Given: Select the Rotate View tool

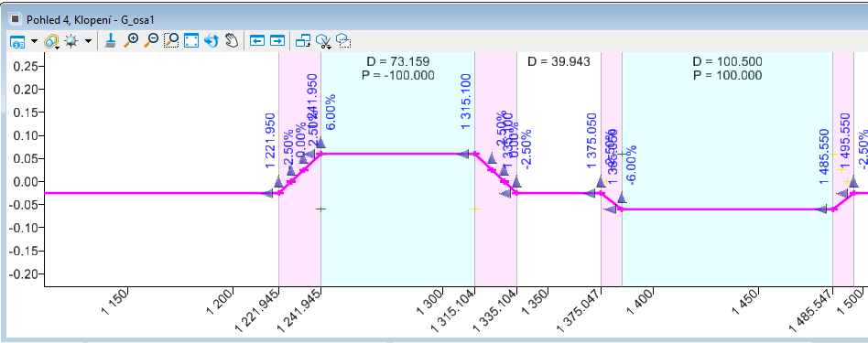Looking at the screenshot, I should pos(211,40).
